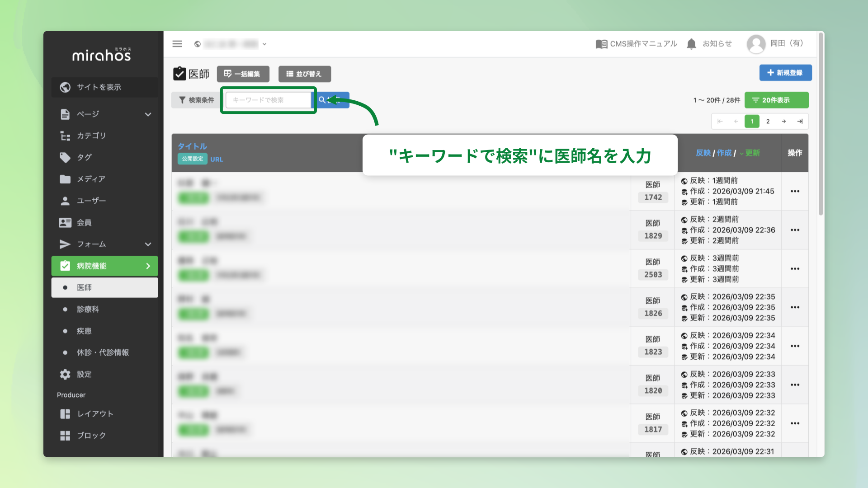Expand the ページ chevron

pos(148,114)
